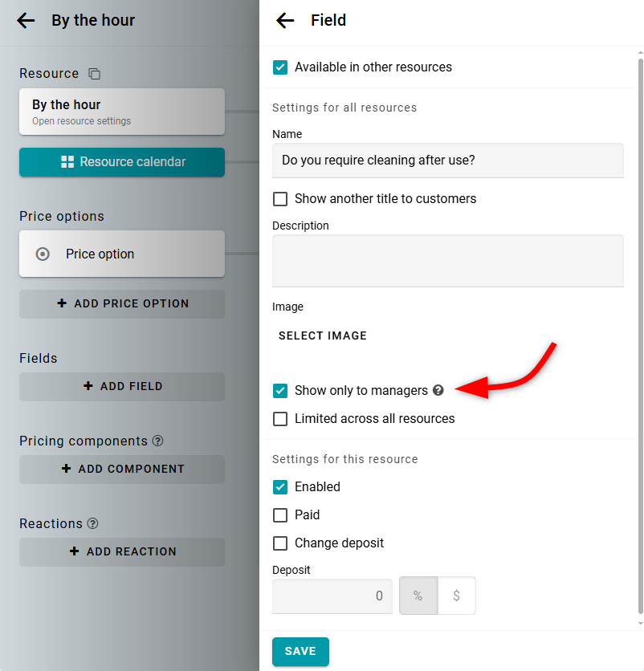644x671 pixels.
Task: Click copy icon next to Resource label
Action: point(94,74)
